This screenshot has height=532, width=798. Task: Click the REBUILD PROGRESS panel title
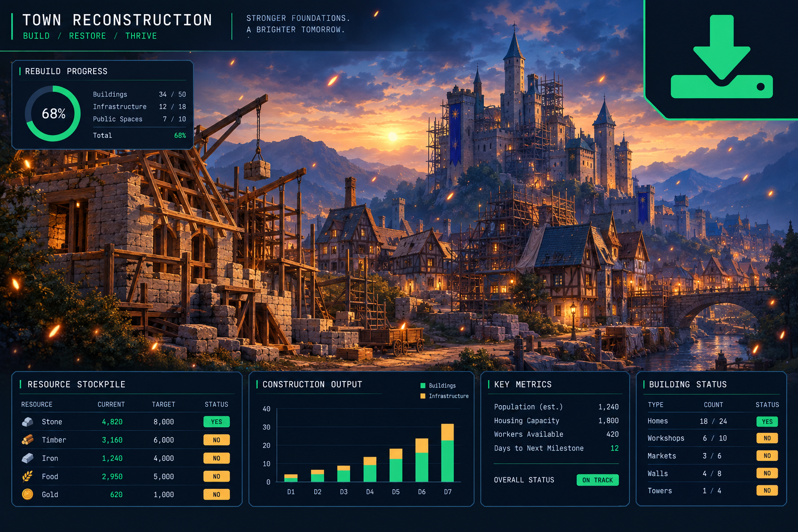point(66,71)
